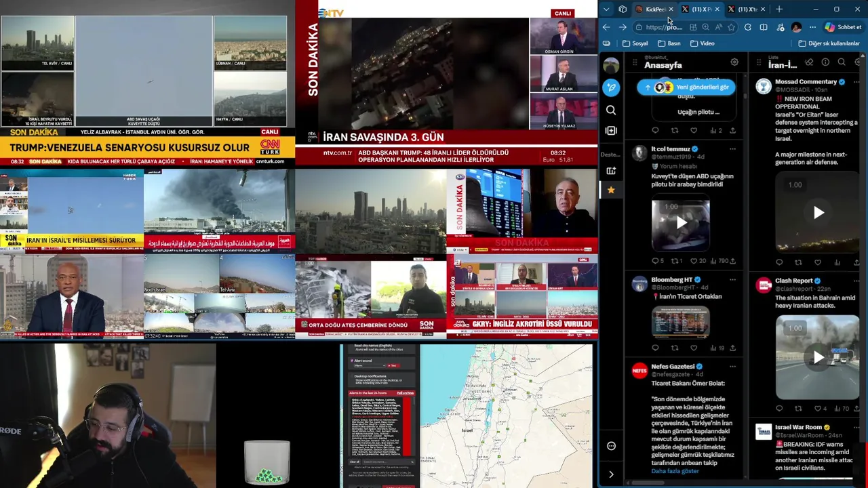Click the read aloud icon in address bar
The image size is (868, 488).
coord(718,27)
